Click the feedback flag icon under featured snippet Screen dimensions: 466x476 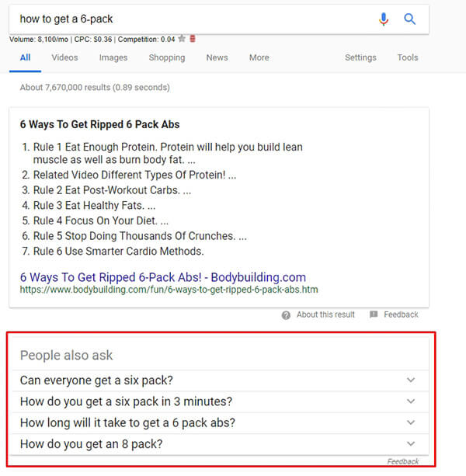[x=374, y=314]
